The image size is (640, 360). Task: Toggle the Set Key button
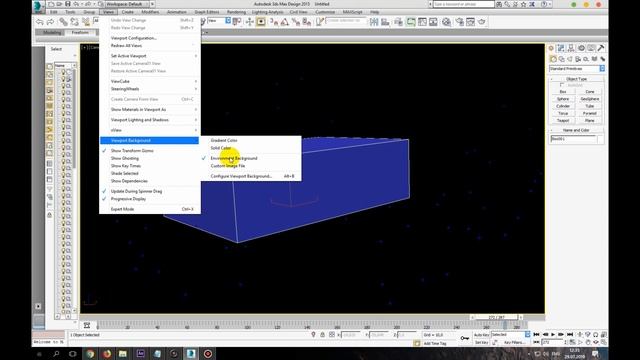481,342
